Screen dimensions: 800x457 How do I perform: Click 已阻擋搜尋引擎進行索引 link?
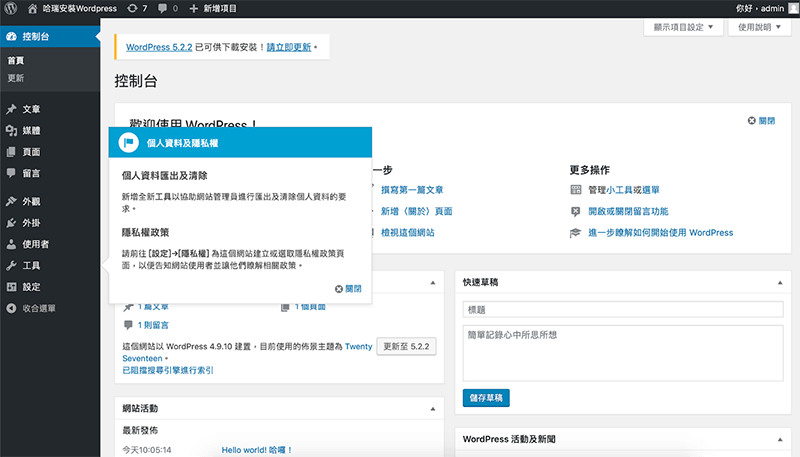(168, 370)
